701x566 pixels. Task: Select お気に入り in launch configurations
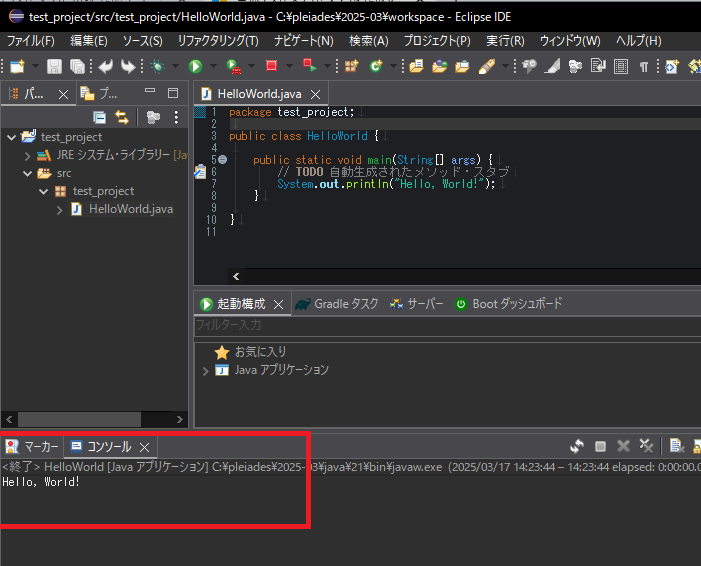coord(261,352)
